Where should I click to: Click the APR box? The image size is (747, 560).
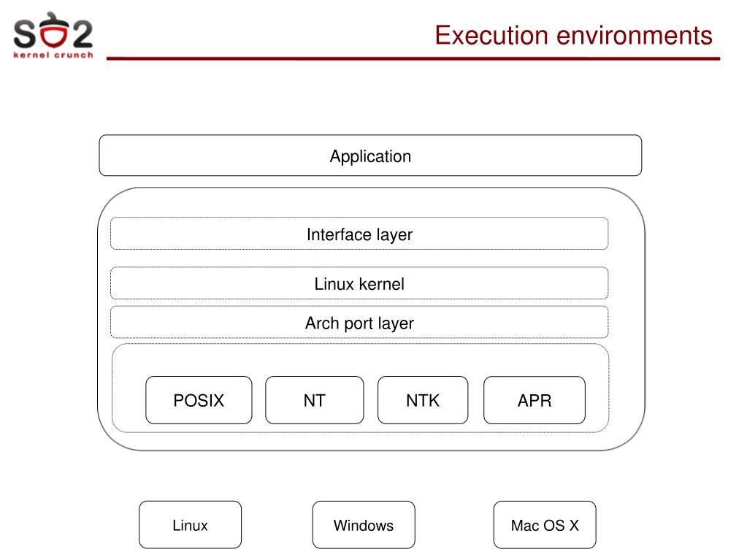click(534, 400)
